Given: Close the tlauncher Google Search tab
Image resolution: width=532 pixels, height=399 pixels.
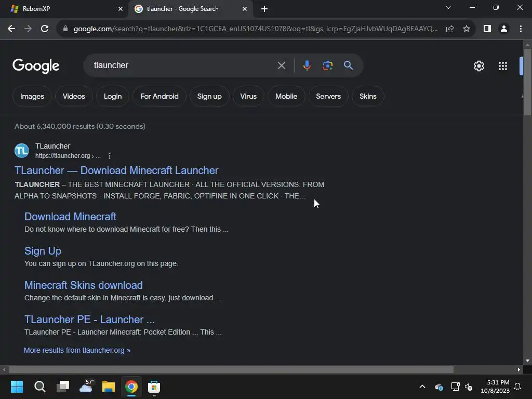Looking at the screenshot, I should point(245,9).
